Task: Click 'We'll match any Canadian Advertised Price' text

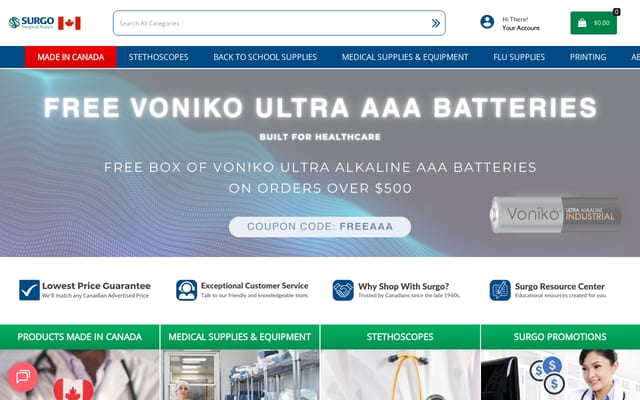Action: pyautogui.click(x=96, y=296)
